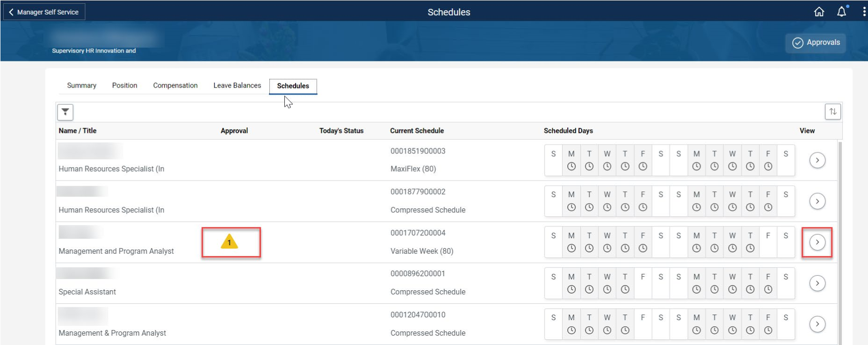Viewport: 868px width, 345px height.
Task: View details for Special Assistant row
Action: click(x=817, y=283)
